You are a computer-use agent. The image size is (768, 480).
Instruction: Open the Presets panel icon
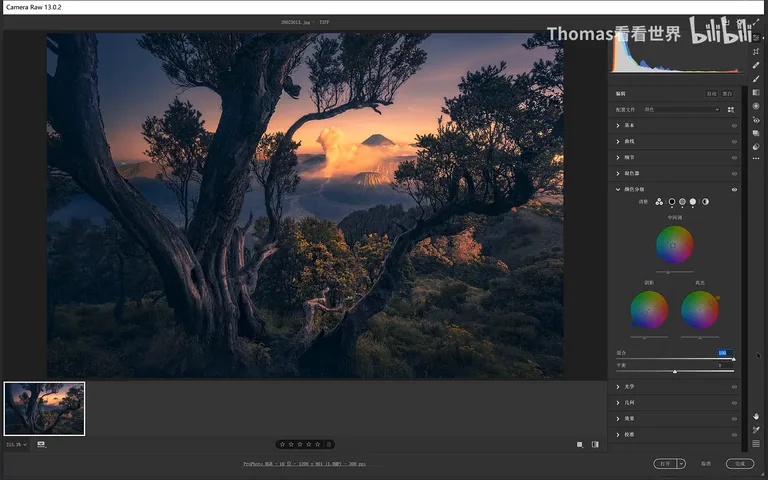[756, 146]
